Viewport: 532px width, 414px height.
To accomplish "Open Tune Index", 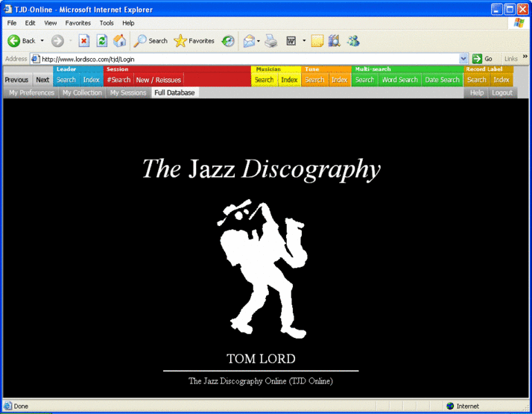I will tap(339, 80).
